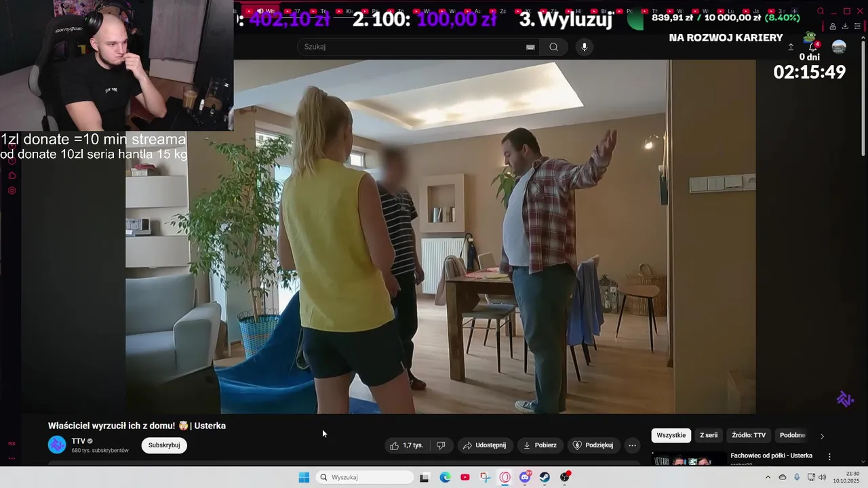Open Opera easy setup sliders icon
Viewport: 868px width, 488px height.
857,26
